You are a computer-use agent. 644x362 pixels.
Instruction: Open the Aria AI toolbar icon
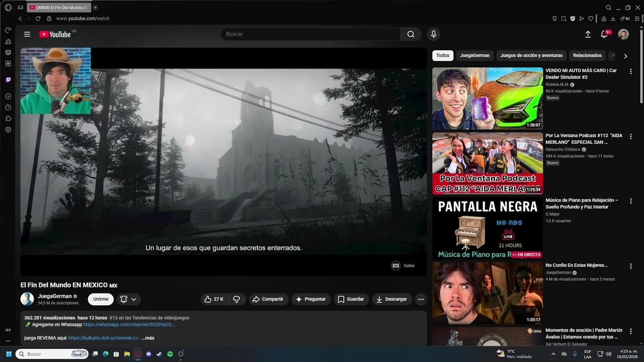click(625, 19)
